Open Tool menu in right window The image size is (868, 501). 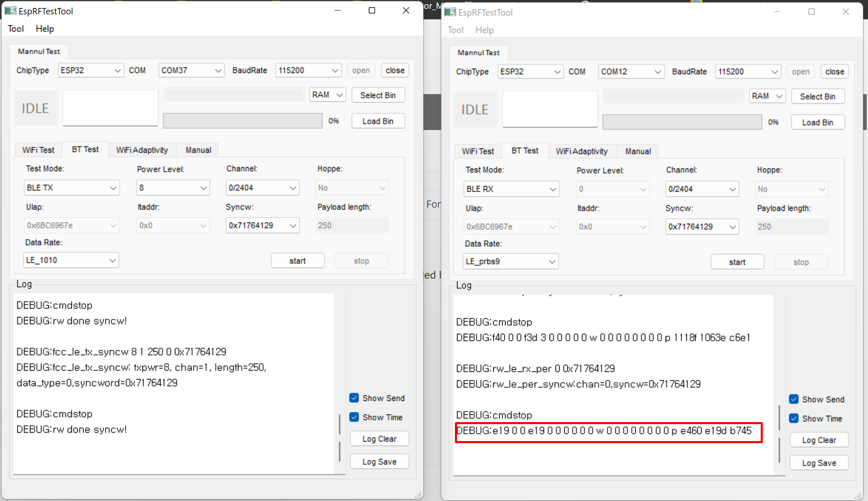point(455,30)
